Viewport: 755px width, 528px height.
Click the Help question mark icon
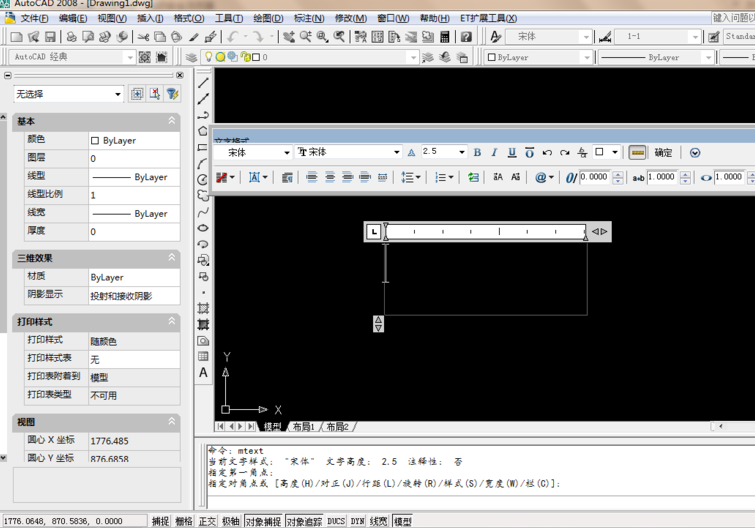point(466,37)
